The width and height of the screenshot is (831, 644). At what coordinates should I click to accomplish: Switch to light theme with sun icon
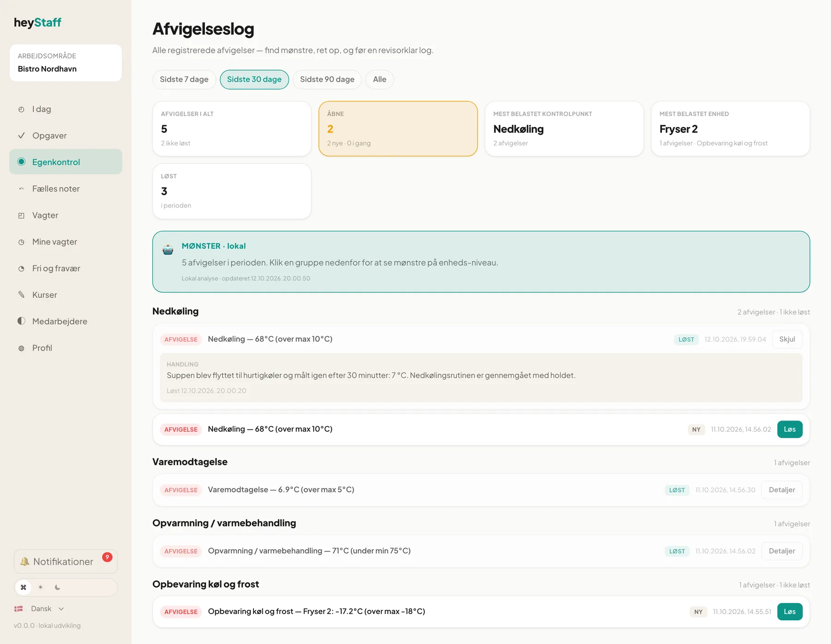(41, 587)
